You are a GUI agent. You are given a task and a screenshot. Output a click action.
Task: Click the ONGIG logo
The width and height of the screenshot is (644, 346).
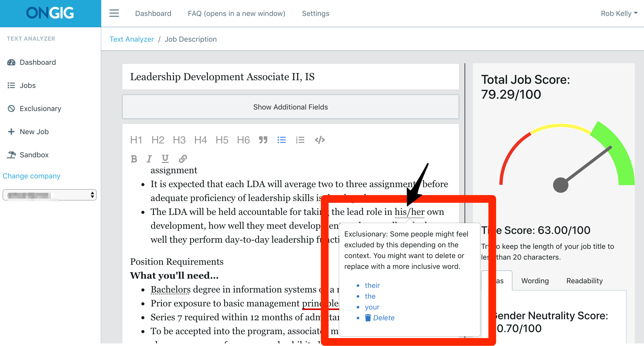point(50,13)
